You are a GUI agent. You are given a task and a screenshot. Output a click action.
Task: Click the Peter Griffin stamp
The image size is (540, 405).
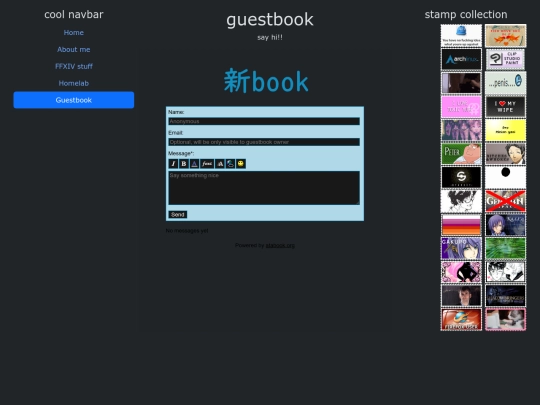click(x=461, y=154)
